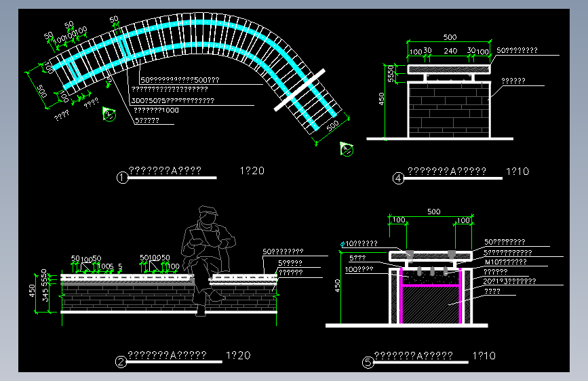588x381 pixels.
Task: Select the 1?20 scale text beside drawing 2
Action: pyautogui.click(x=238, y=355)
